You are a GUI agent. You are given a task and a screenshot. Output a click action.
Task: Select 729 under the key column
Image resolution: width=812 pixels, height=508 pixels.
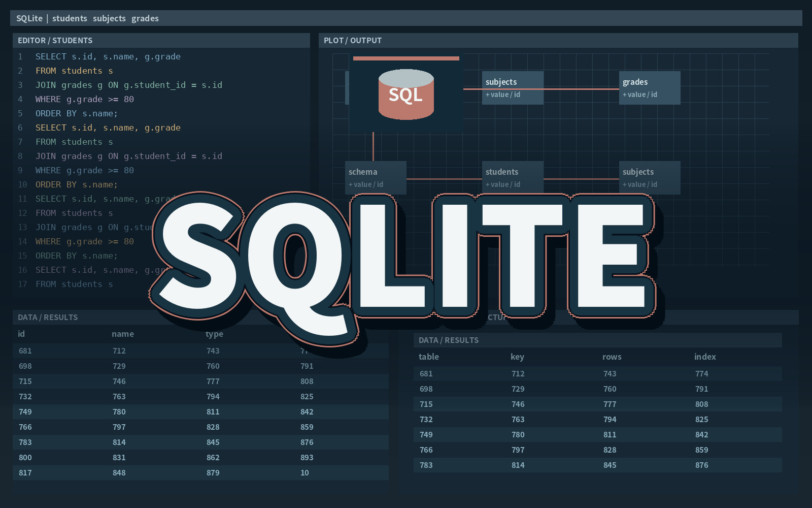518,389
